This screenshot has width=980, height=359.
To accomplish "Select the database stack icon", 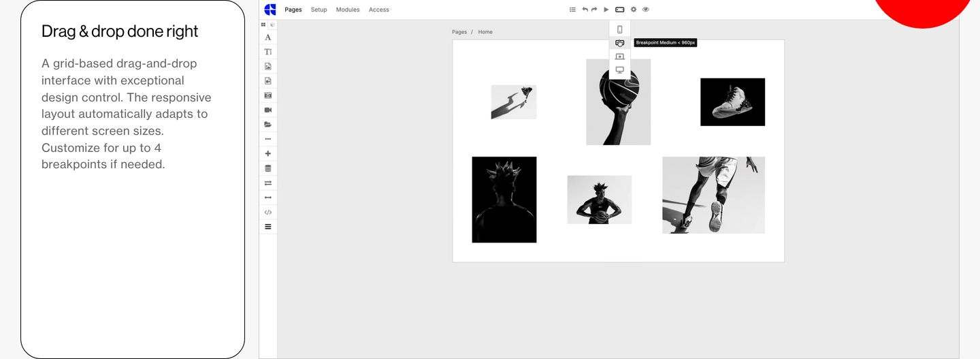I will (x=268, y=168).
